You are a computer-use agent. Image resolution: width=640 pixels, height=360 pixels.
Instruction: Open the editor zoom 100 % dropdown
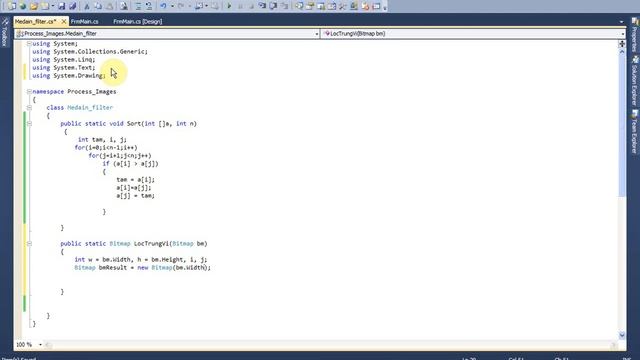pyautogui.click(x=40, y=345)
